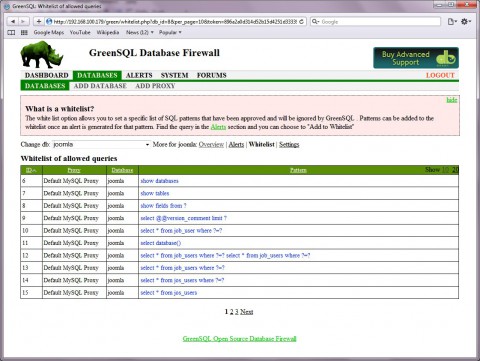480x361 pixels.
Task: Click the browser Back arrow button
Action: [13, 22]
